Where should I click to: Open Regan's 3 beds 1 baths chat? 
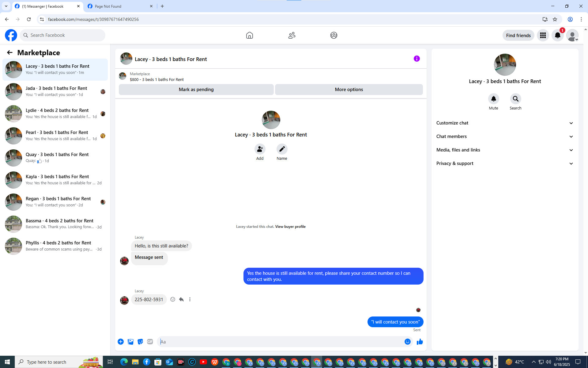pyautogui.click(x=55, y=202)
